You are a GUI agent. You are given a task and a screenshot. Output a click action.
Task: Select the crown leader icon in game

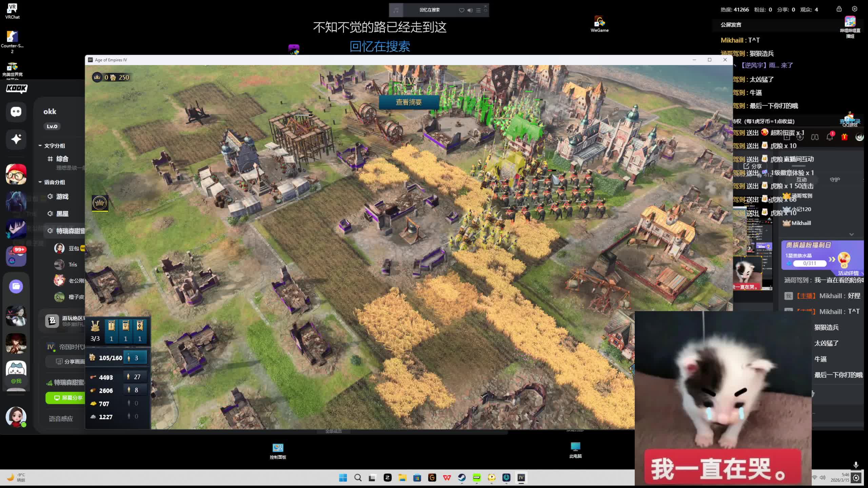(x=100, y=203)
